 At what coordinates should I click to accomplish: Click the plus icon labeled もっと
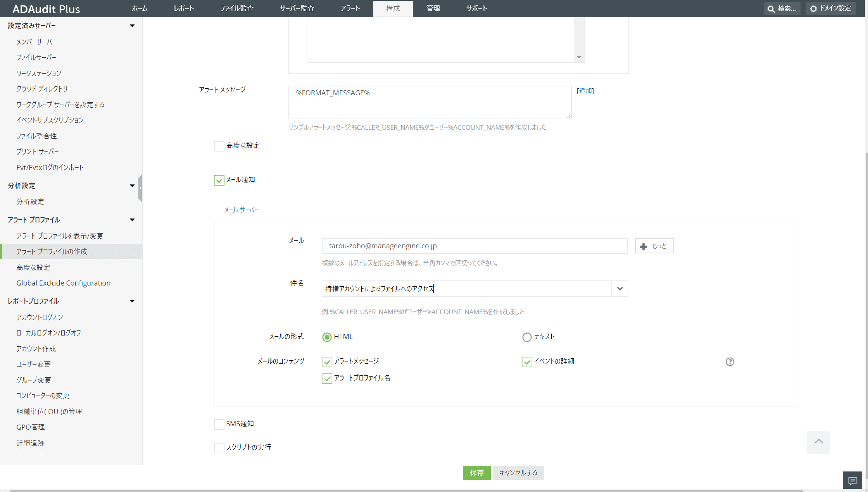[x=644, y=246]
